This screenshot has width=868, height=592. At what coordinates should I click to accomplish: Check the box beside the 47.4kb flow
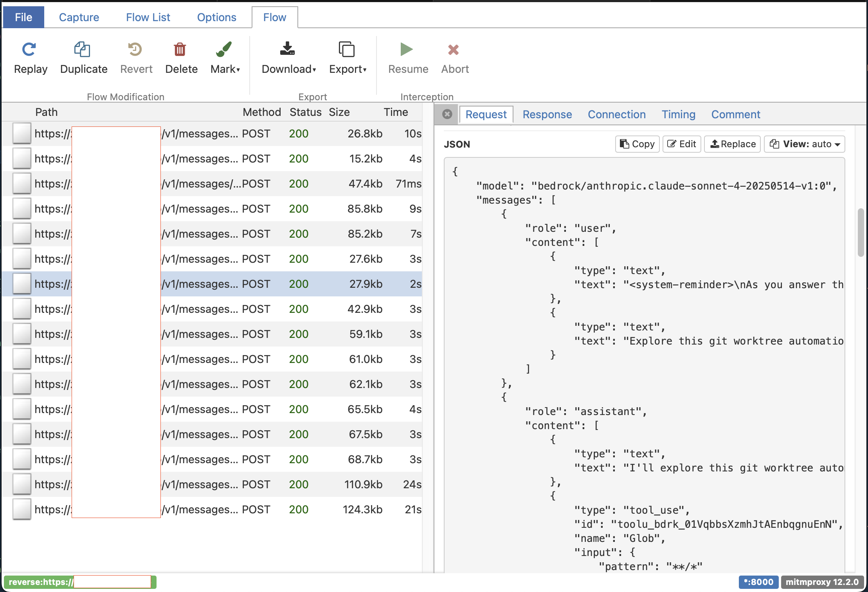[x=22, y=184]
